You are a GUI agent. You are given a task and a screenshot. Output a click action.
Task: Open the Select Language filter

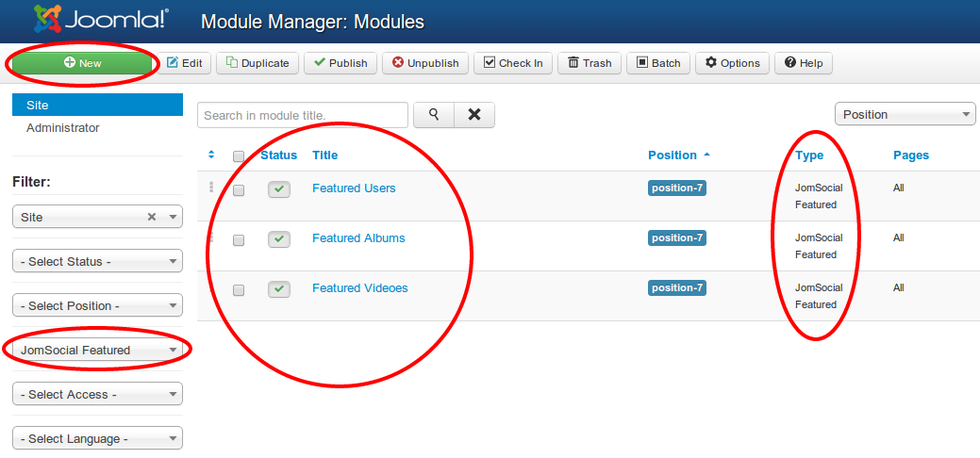point(97,438)
